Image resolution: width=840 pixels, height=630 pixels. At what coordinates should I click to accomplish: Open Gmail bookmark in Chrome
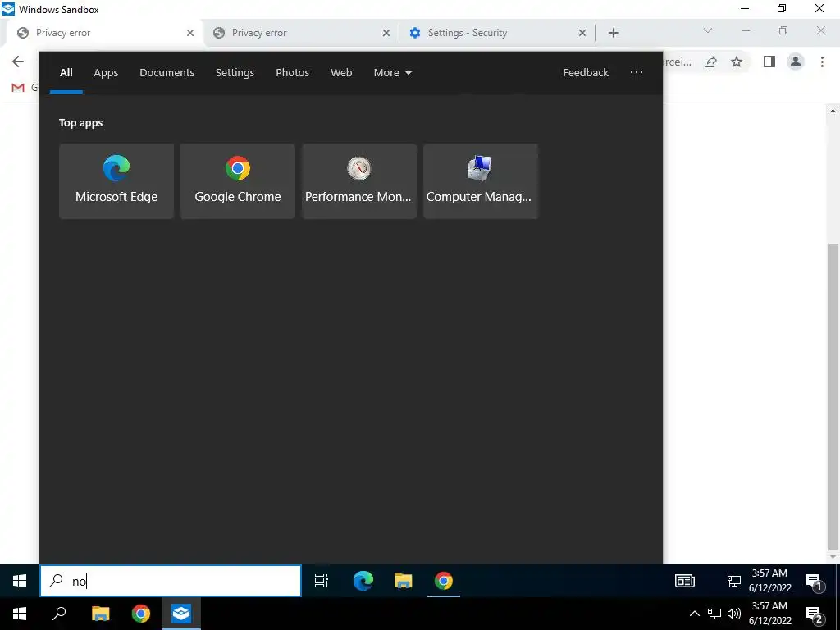24,87
